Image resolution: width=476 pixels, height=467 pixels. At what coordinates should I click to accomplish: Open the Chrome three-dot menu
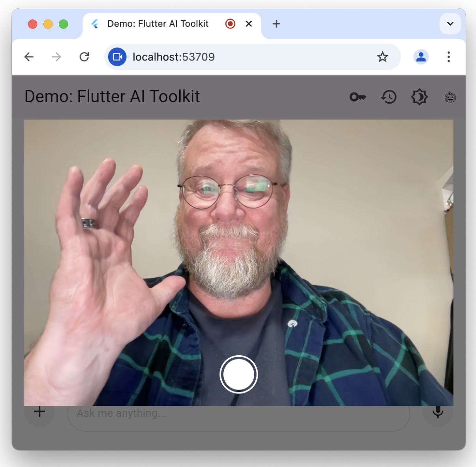click(x=449, y=57)
